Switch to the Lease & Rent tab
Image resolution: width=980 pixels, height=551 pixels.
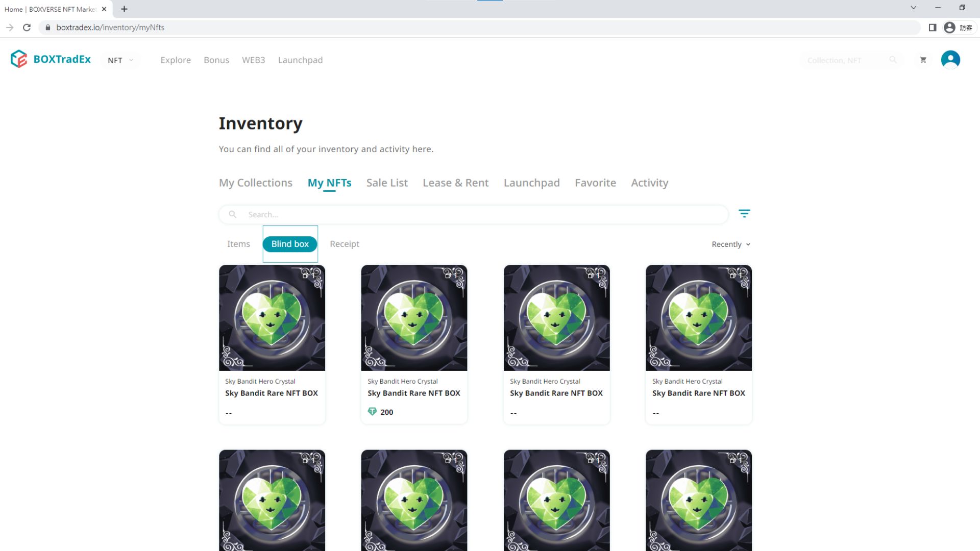[455, 183]
